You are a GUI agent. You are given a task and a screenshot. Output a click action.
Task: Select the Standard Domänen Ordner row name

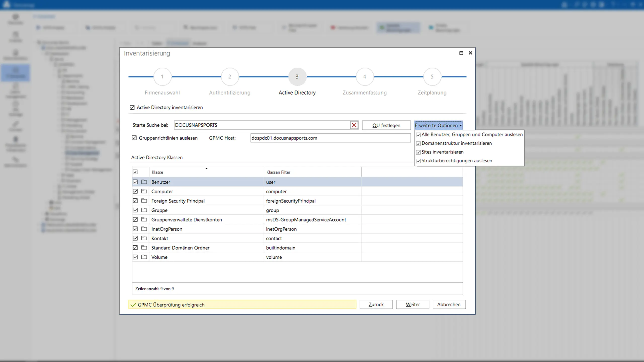click(x=180, y=248)
